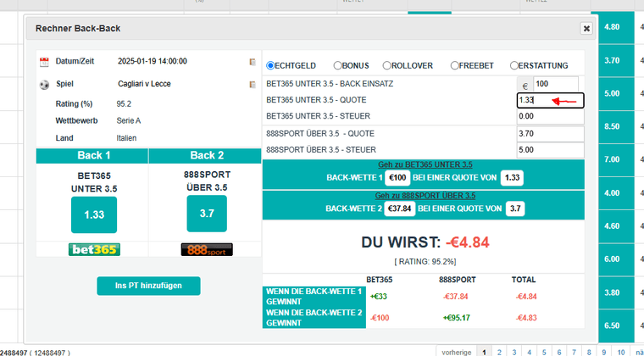The image size is (644, 356).
Task: Click the BET365 Unter 3.5 Quote field
Action: coord(550,101)
